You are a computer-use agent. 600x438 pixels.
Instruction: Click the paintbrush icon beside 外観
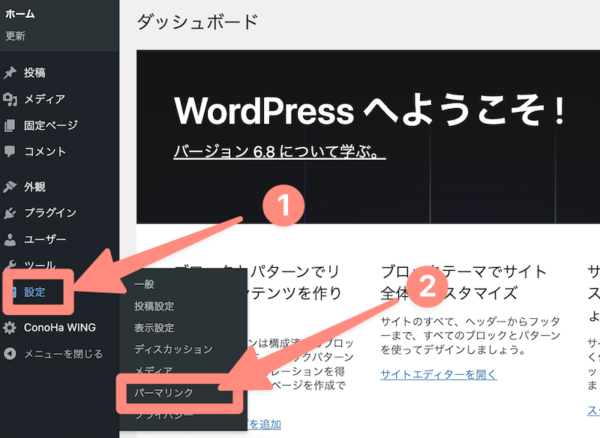(10, 187)
